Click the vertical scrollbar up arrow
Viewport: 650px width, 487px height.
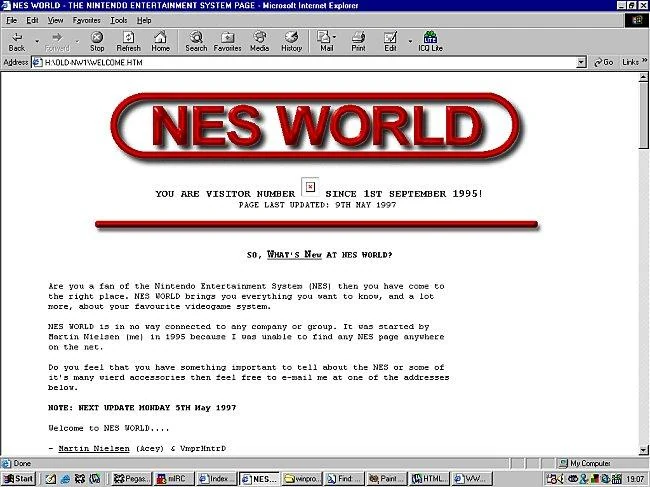[643, 77]
